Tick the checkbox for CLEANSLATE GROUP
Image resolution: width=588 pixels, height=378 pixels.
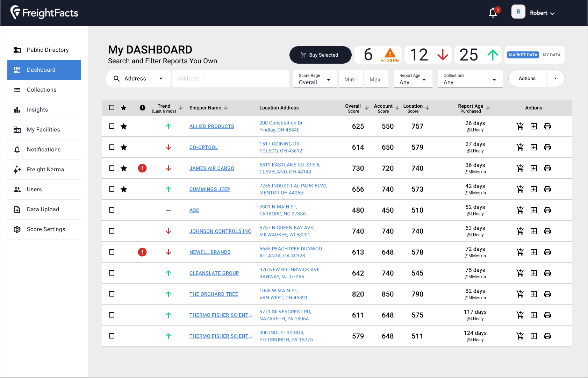click(x=112, y=273)
